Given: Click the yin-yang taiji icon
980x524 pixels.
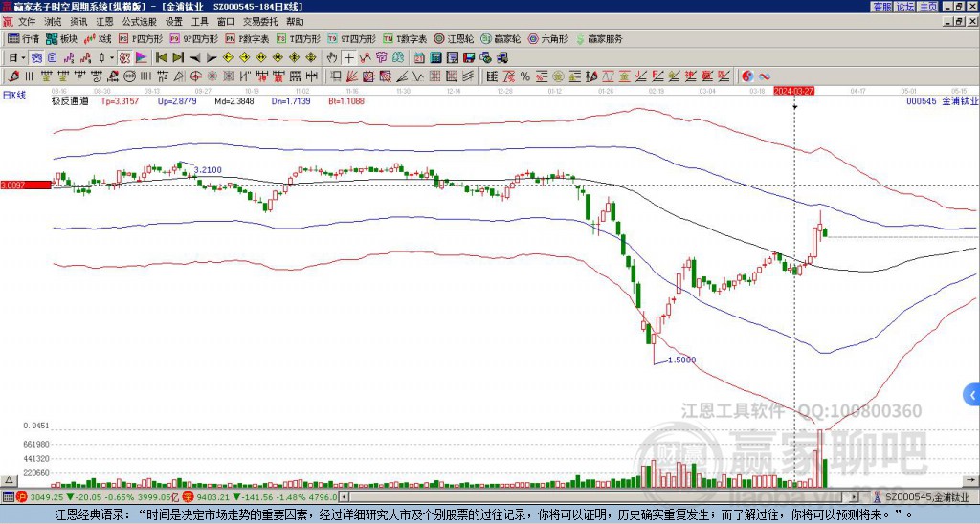Looking at the screenshot, I should (x=747, y=76).
